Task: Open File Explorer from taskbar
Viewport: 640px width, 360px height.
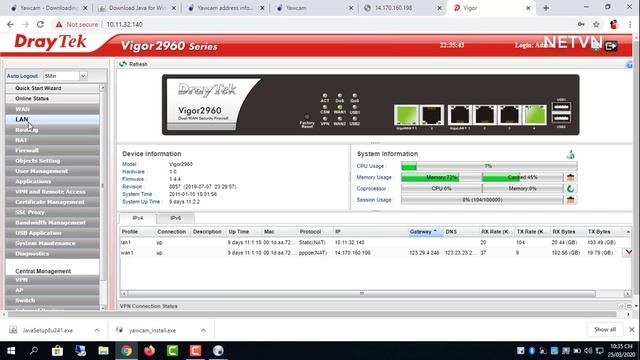Action: point(103,351)
